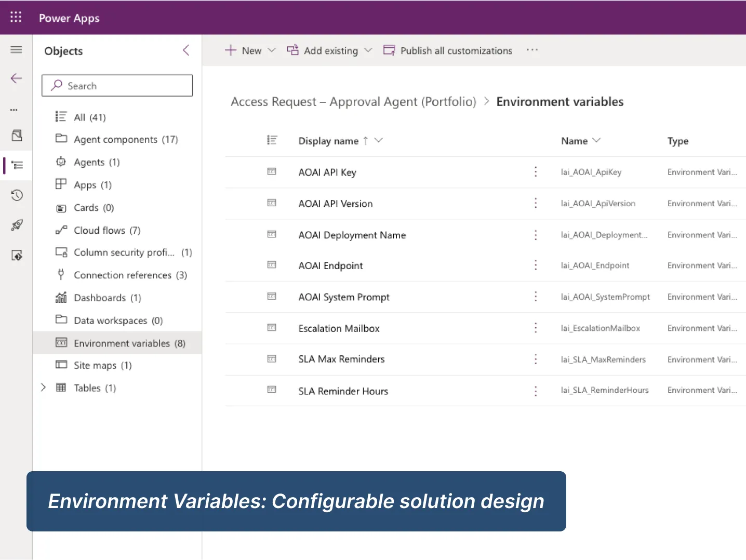Click the back arrow in the left rail
Screen dimensions: 746x560
coord(16,78)
